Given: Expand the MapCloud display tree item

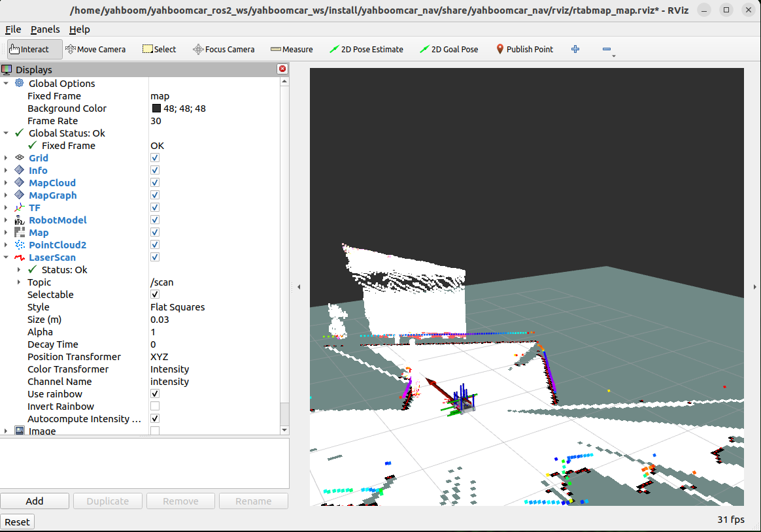Looking at the screenshot, I should [7, 183].
